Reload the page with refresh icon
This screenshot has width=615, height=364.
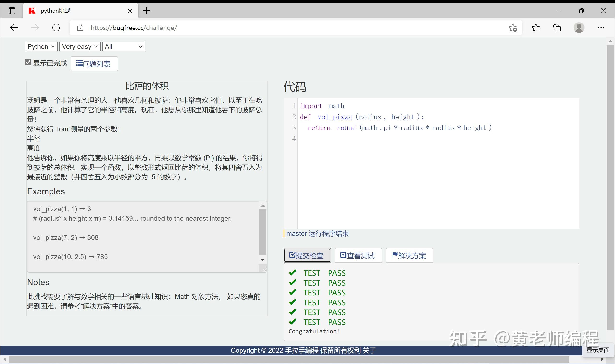point(56,28)
